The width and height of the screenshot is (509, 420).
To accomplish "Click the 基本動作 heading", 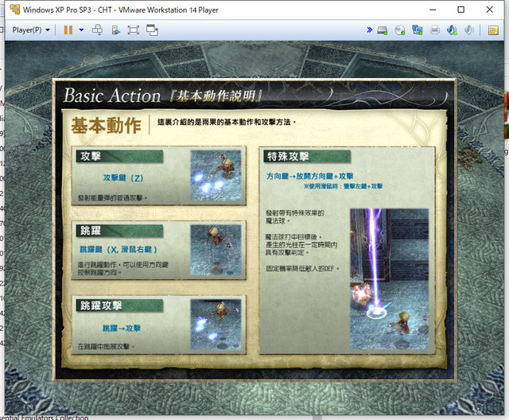I will [106, 126].
